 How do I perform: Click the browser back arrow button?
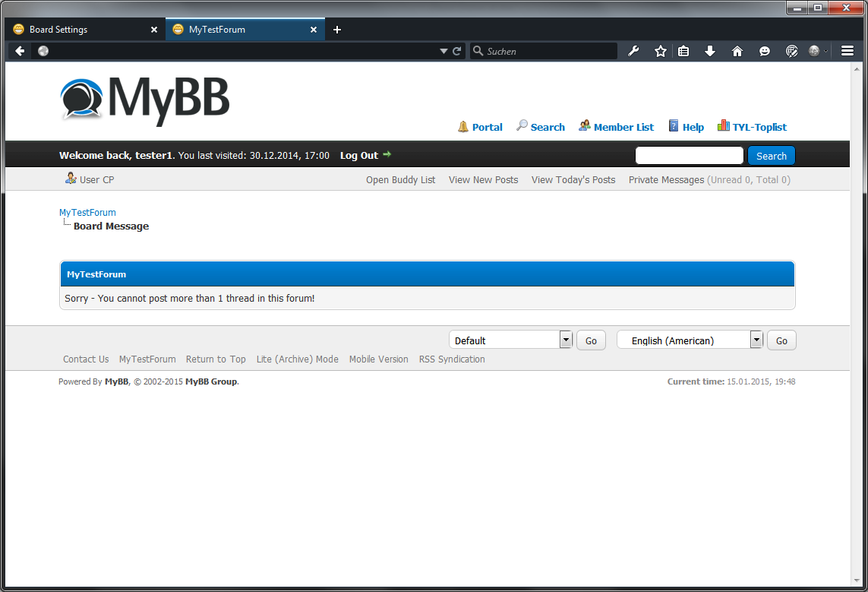pos(20,51)
